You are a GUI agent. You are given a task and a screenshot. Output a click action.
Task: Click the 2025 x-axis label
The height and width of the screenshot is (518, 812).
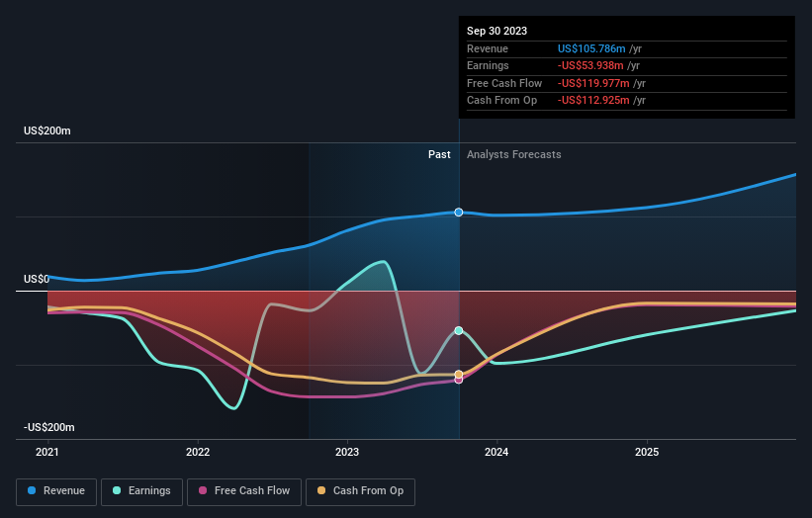(647, 453)
